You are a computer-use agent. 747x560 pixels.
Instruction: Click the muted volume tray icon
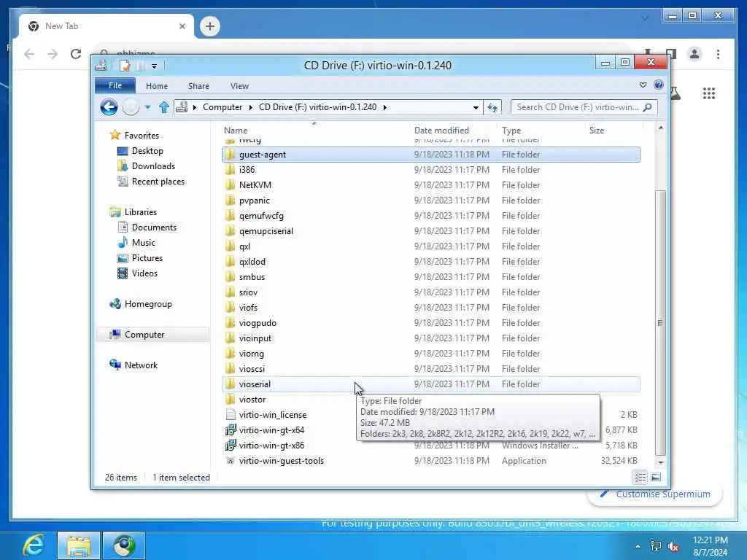pyautogui.click(x=673, y=547)
